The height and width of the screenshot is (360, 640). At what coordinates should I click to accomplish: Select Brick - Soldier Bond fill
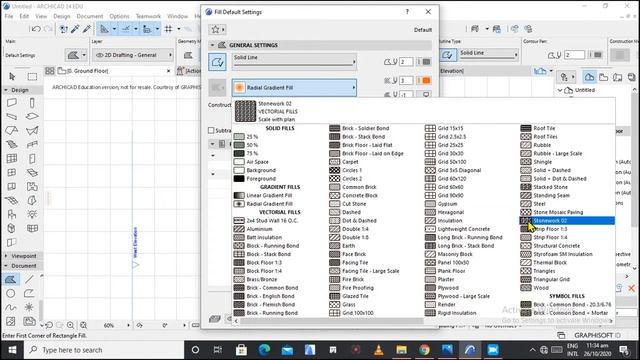click(x=359, y=128)
